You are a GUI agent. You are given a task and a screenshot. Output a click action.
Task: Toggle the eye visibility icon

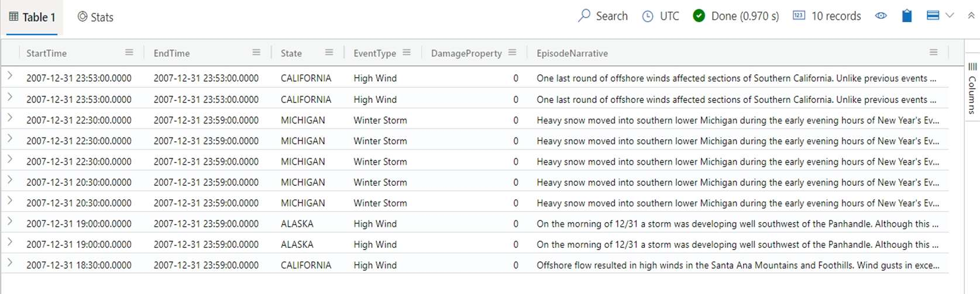click(x=881, y=16)
